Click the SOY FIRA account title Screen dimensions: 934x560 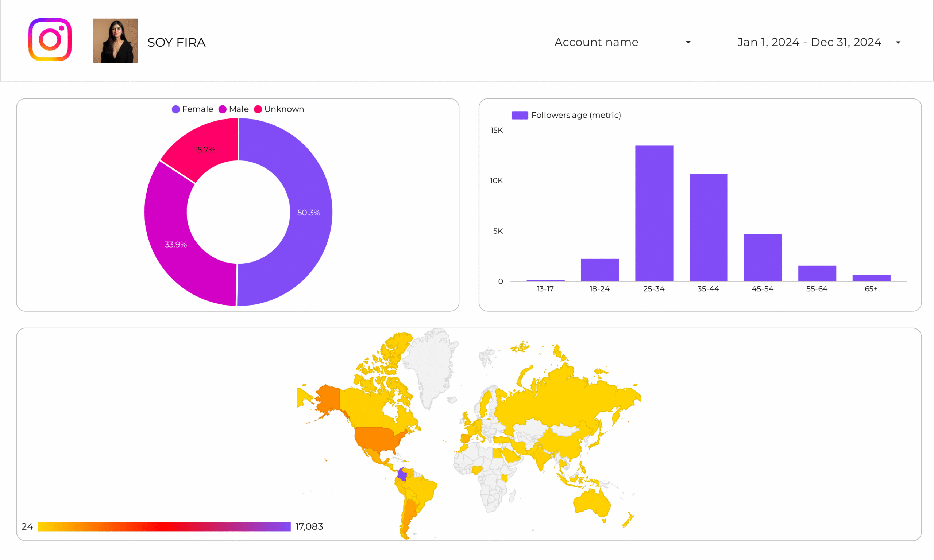pos(176,42)
